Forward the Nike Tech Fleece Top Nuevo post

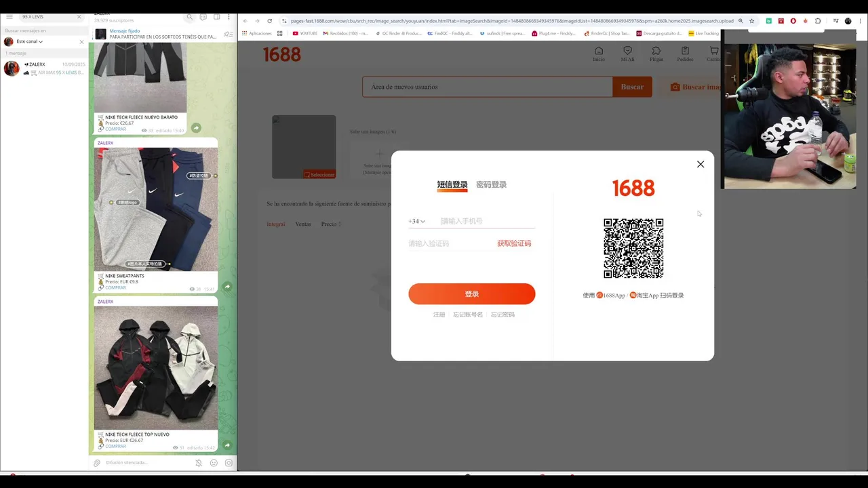pos(228,445)
